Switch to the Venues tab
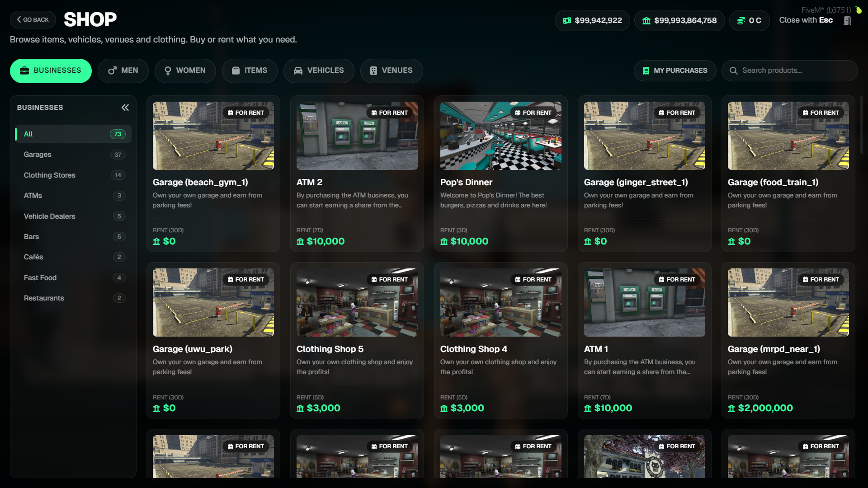 pos(392,70)
